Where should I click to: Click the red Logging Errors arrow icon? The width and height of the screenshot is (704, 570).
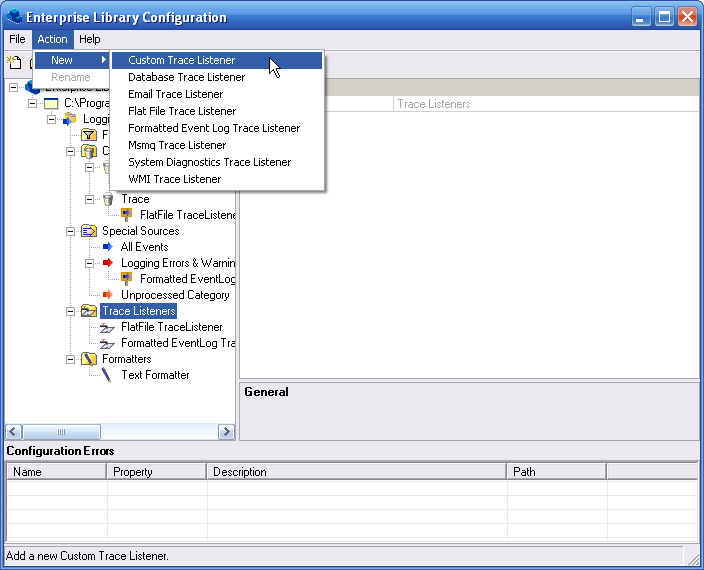pos(108,263)
